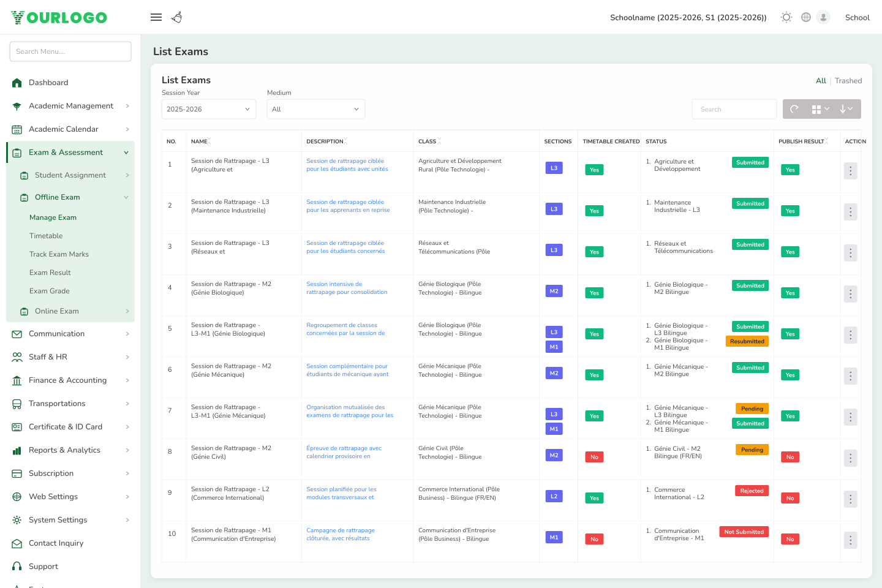Open Exam Result menu item
This screenshot has width=882, height=588.
[x=50, y=273]
